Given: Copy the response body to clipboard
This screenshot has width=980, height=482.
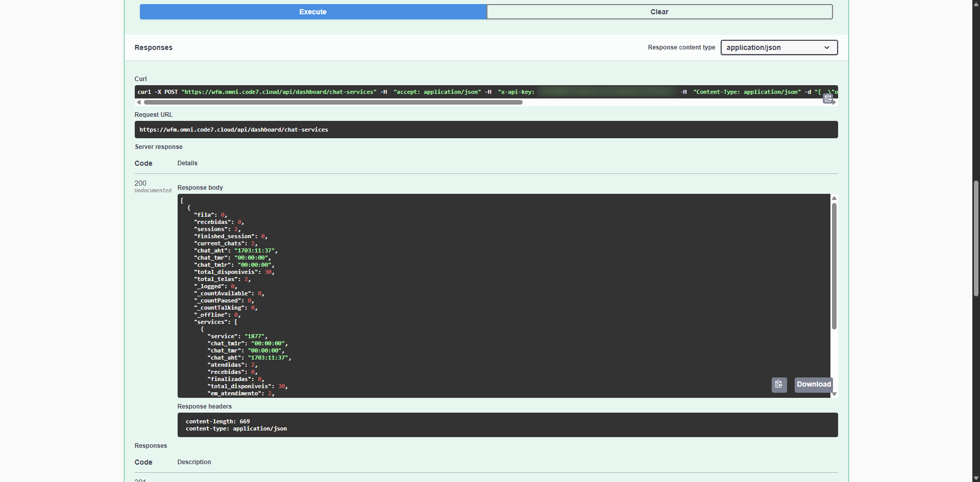Looking at the screenshot, I should 779,385.
